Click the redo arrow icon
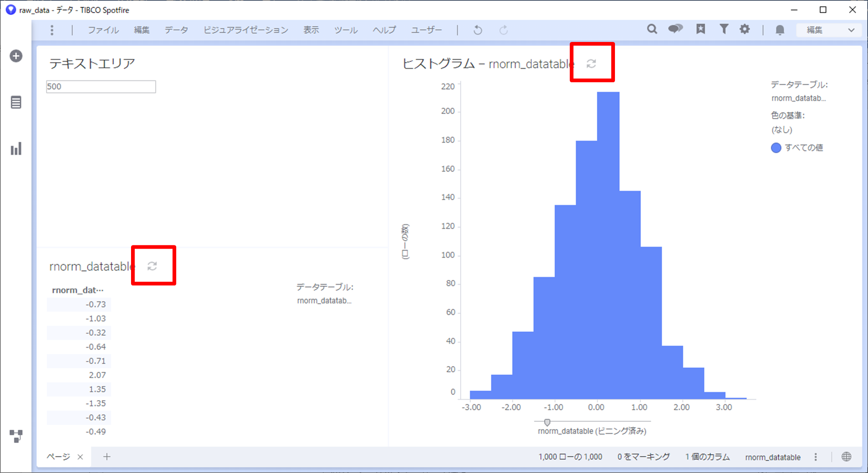868x473 pixels. [x=503, y=30]
